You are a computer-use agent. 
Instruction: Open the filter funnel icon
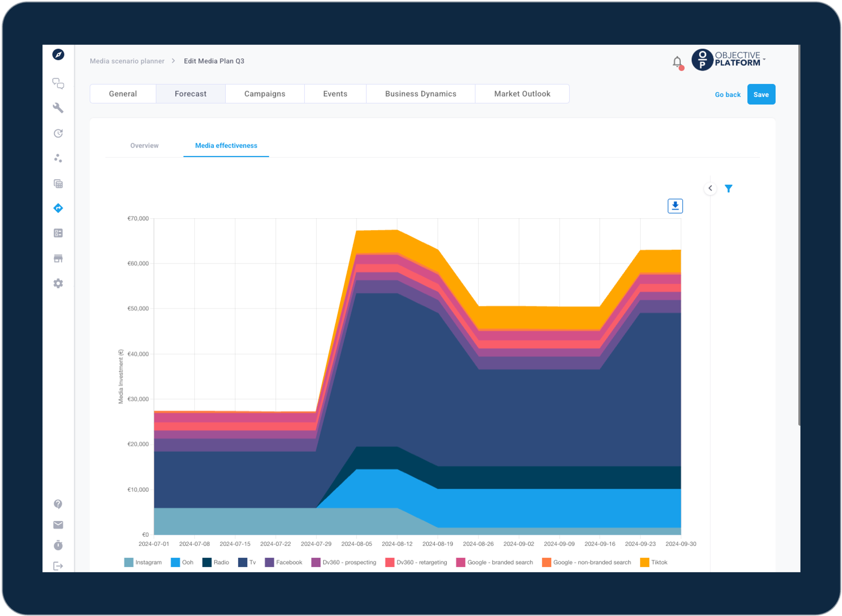pyautogui.click(x=728, y=189)
